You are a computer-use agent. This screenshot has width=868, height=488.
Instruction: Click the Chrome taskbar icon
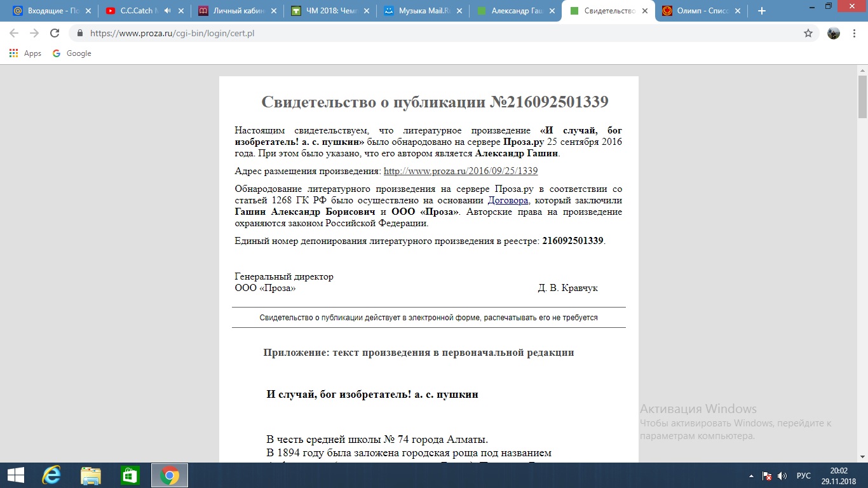[x=169, y=475]
